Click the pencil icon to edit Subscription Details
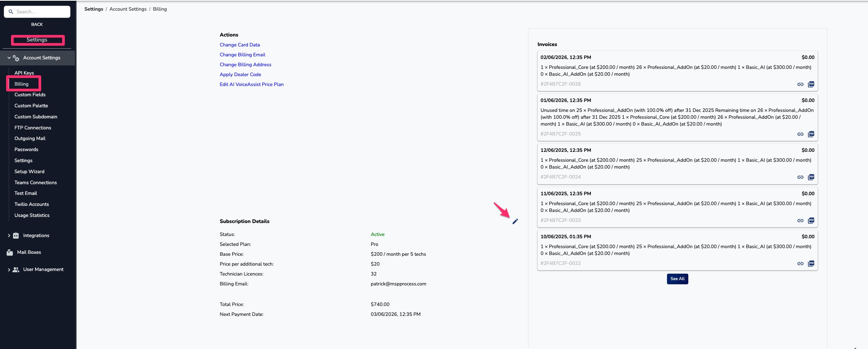868x349 pixels. 515,222
